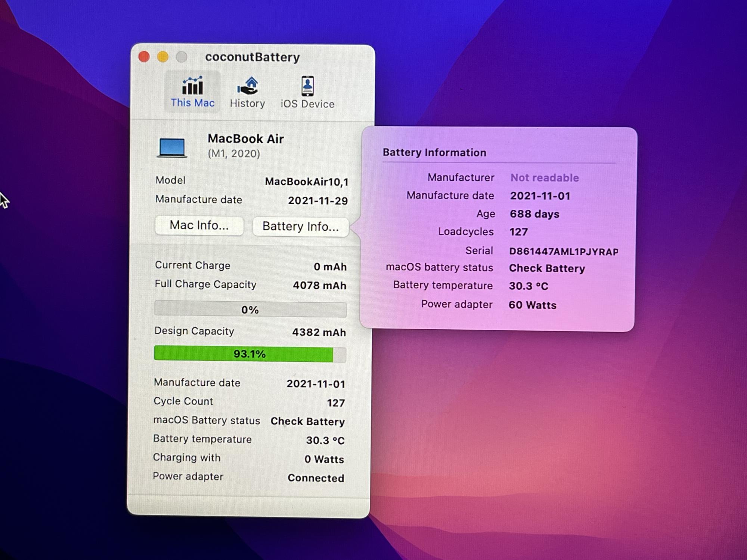Select the This Mac chart icon
This screenshot has height=560, width=747.
pyautogui.click(x=192, y=86)
